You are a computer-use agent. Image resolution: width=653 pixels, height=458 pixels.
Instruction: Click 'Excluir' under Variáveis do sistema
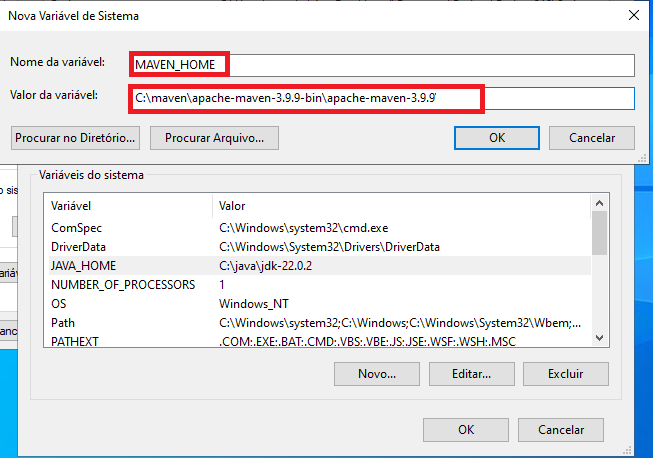coord(566,374)
